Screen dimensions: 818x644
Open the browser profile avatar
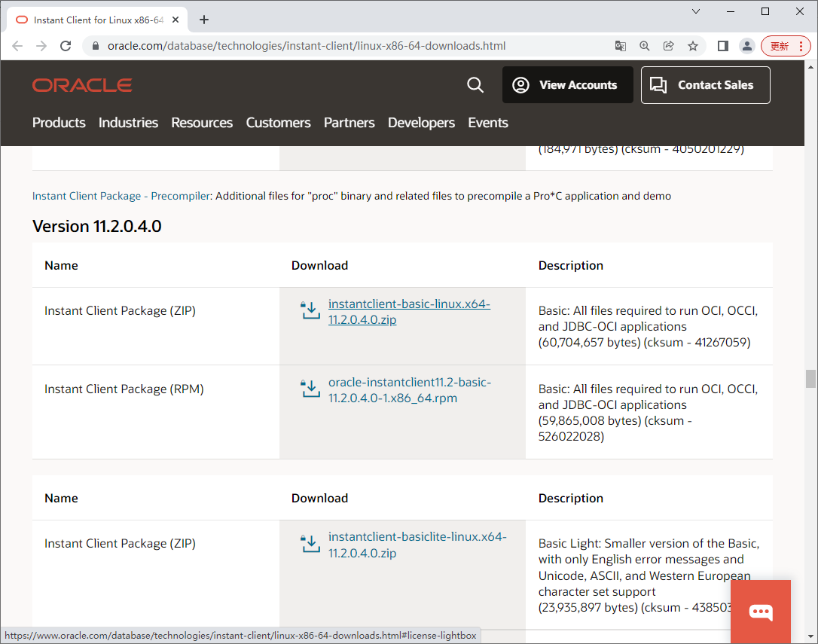click(x=747, y=46)
